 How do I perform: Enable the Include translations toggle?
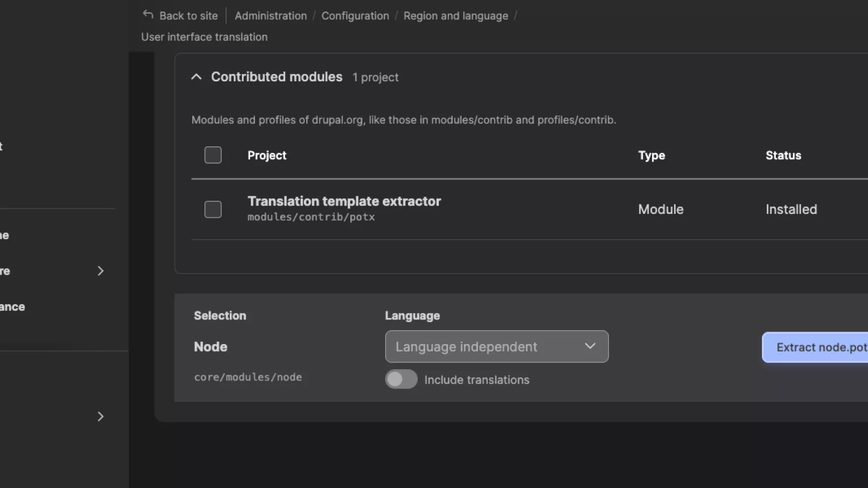(x=401, y=379)
